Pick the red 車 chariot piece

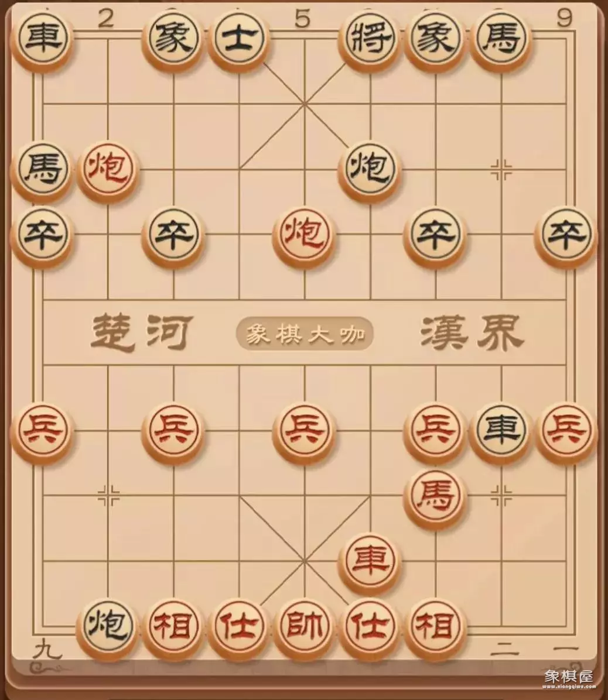[370, 561]
